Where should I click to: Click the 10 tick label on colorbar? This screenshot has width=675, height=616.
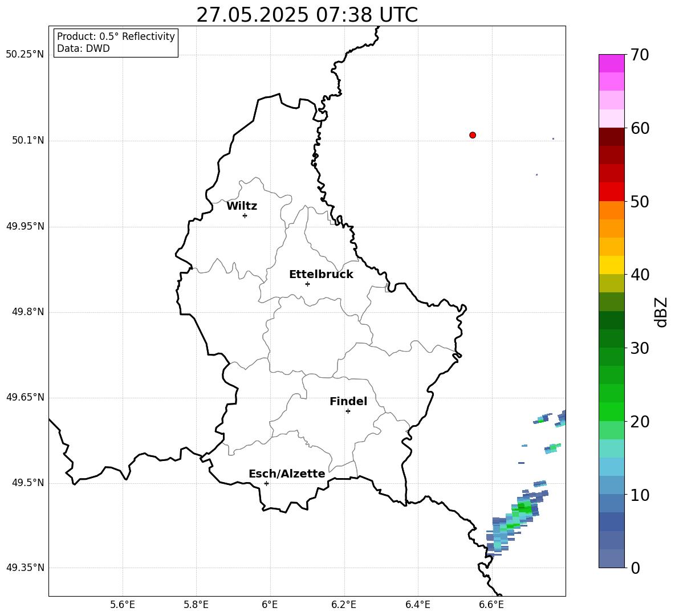pyautogui.click(x=640, y=495)
